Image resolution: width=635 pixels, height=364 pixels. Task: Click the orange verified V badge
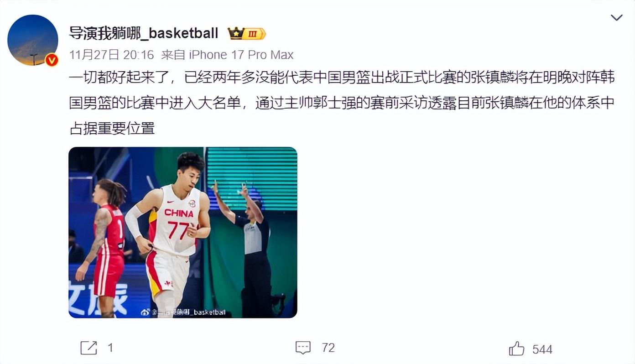(52, 60)
